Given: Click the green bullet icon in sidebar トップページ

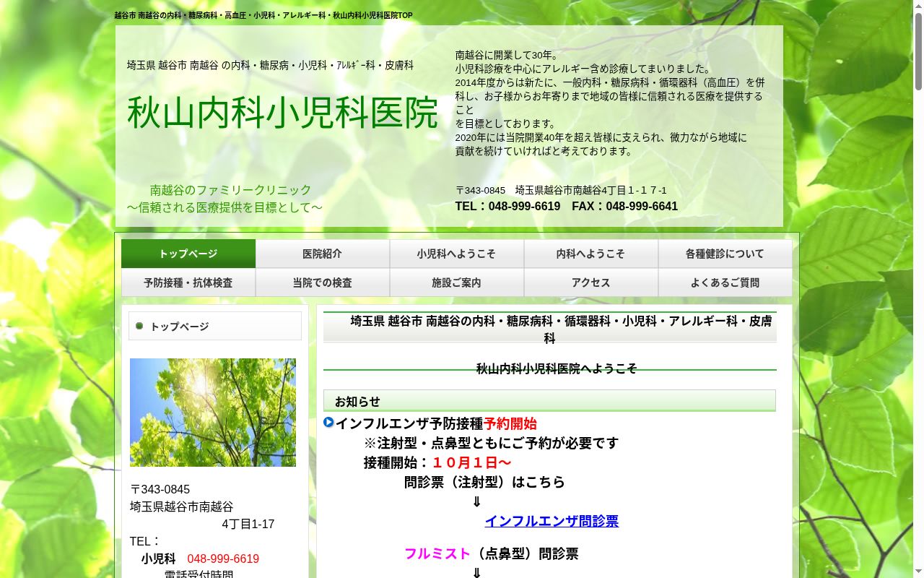Looking at the screenshot, I should pos(139,326).
